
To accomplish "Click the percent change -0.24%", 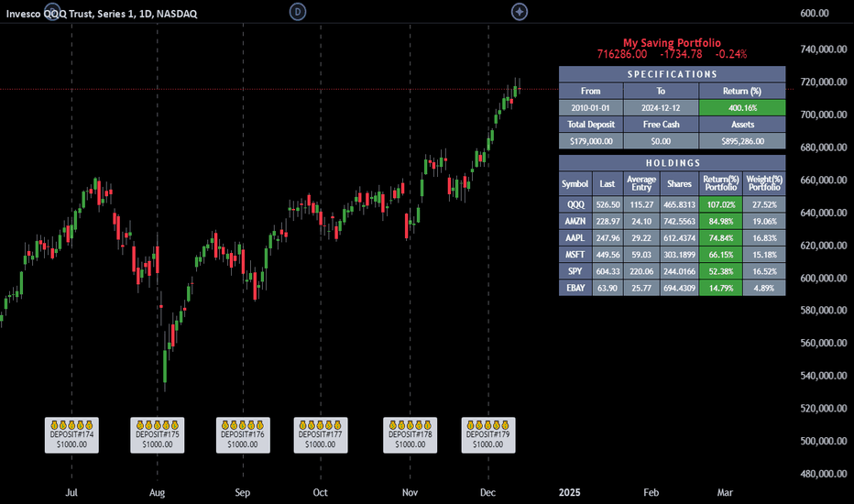I will click(731, 54).
